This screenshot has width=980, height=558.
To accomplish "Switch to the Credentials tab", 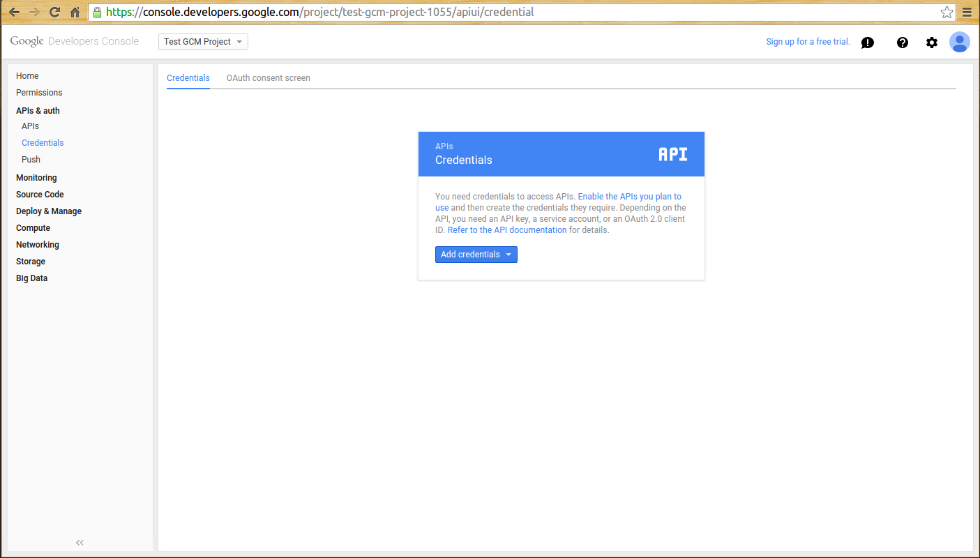I will [x=188, y=78].
